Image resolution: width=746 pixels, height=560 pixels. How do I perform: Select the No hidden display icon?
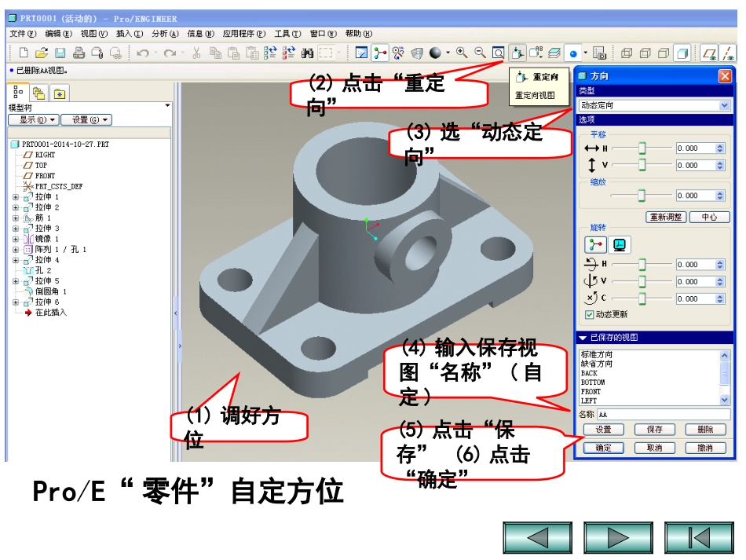click(664, 53)
